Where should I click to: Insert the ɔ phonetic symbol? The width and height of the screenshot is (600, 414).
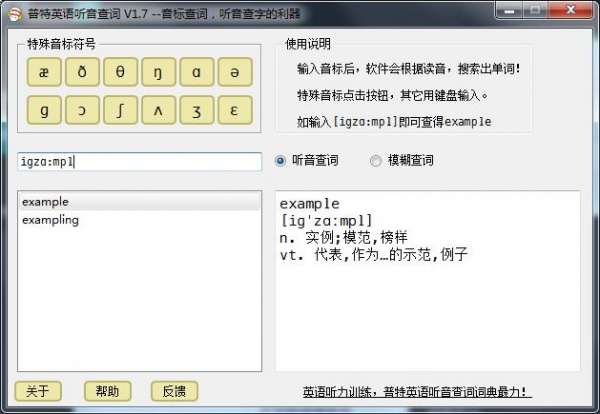82,110
